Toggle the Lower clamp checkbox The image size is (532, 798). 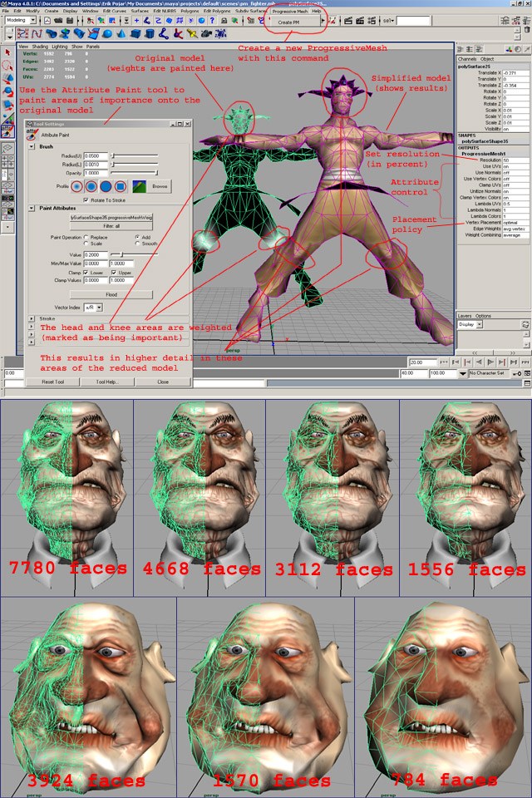pos(86,273)
